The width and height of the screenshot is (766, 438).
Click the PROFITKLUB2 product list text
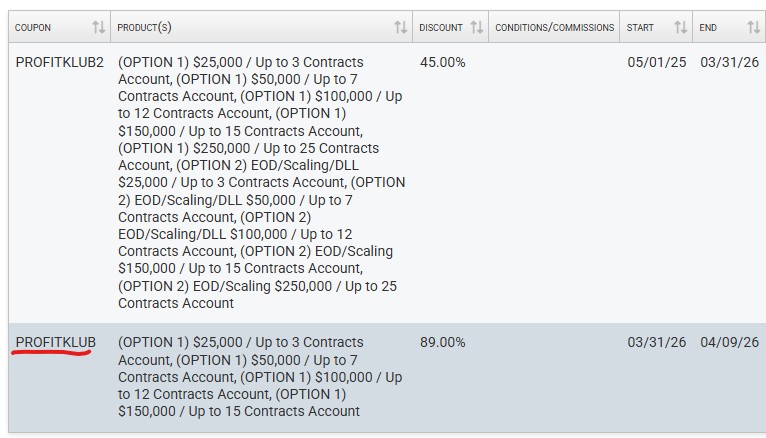[x=260, y=182]
